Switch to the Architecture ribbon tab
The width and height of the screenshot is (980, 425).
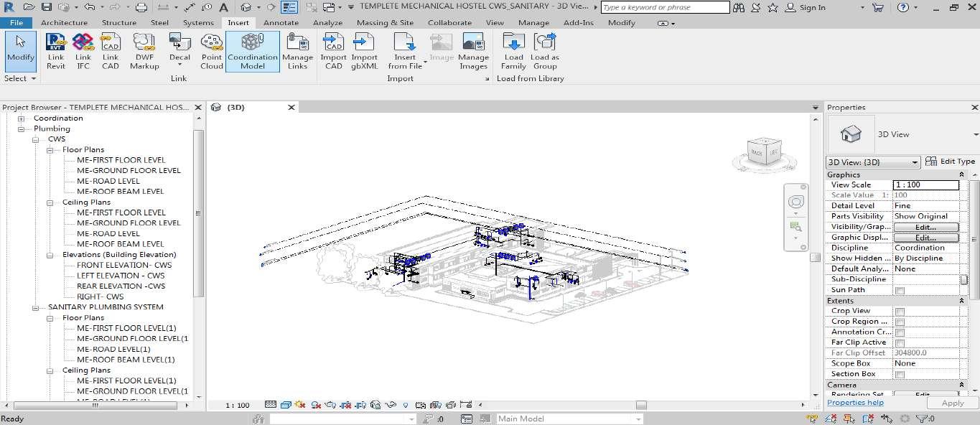click(x=65, y=22)
